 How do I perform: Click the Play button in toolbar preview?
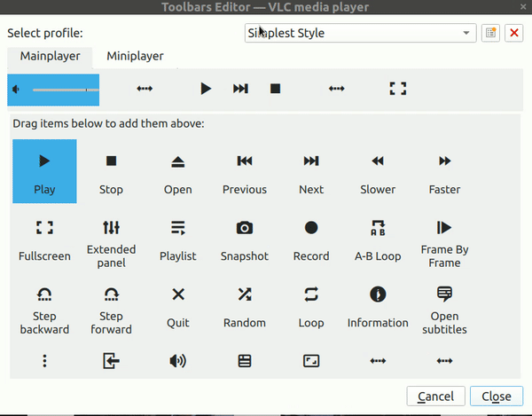[206, 89]
